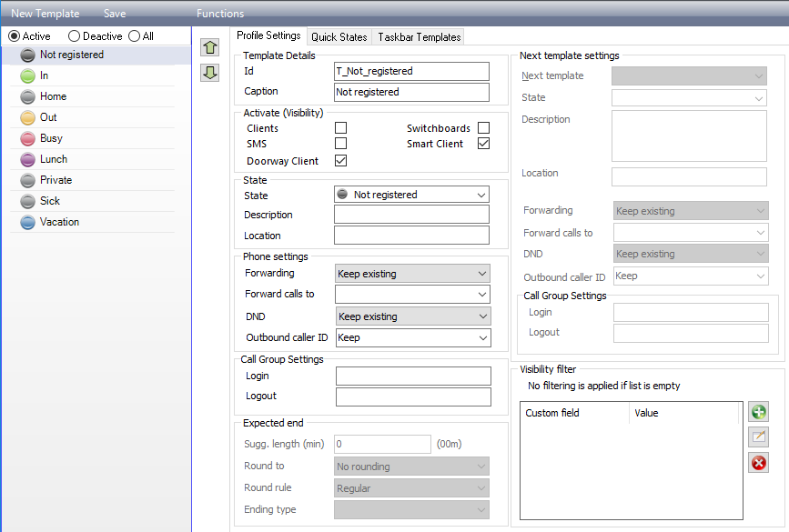The image size is (789, 532).
Task: Select the purple Lunch template icon
Action: (x=27, y=159)
